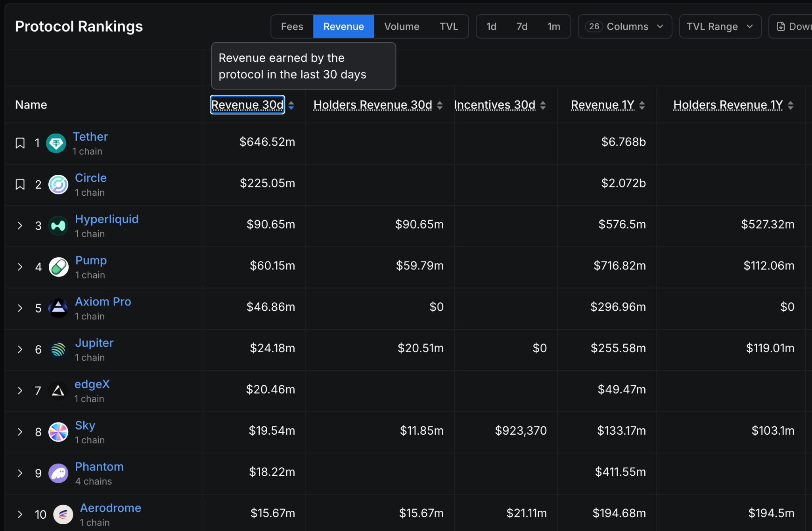Open the 26 Columns dropdown
The width and height of the screenshot is (812, 531).
click(x=624, y=27)
